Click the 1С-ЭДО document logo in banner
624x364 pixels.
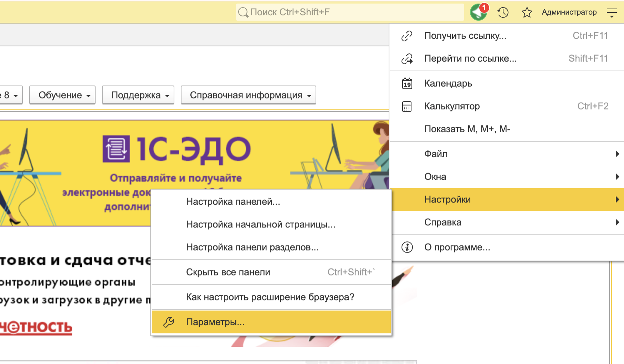coord(116,149)
